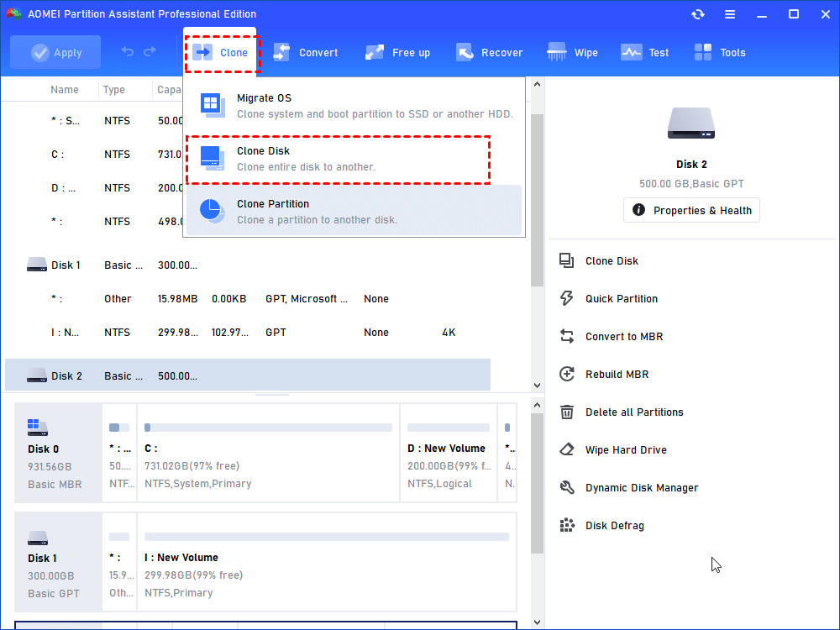This screenshot has width=840, height=630.
Task: Open the Wipe toolbar menu
Action: pyautogui.click(x=572, y=52)
